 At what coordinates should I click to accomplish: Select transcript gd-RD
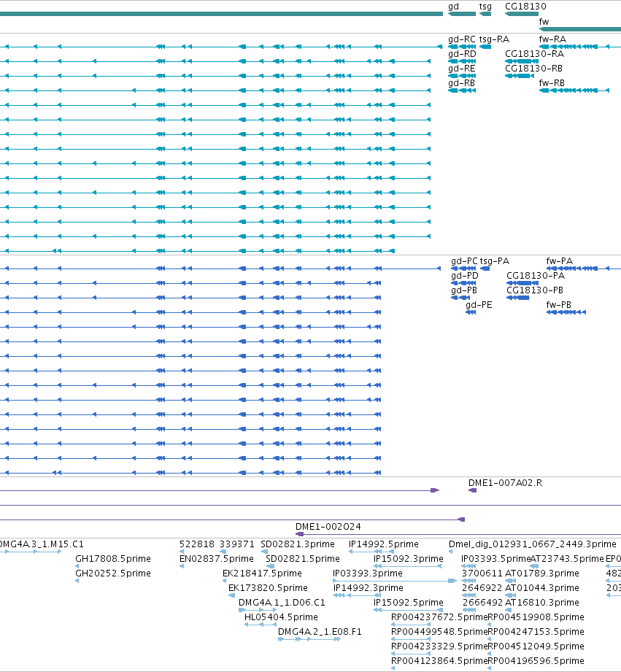462,54
